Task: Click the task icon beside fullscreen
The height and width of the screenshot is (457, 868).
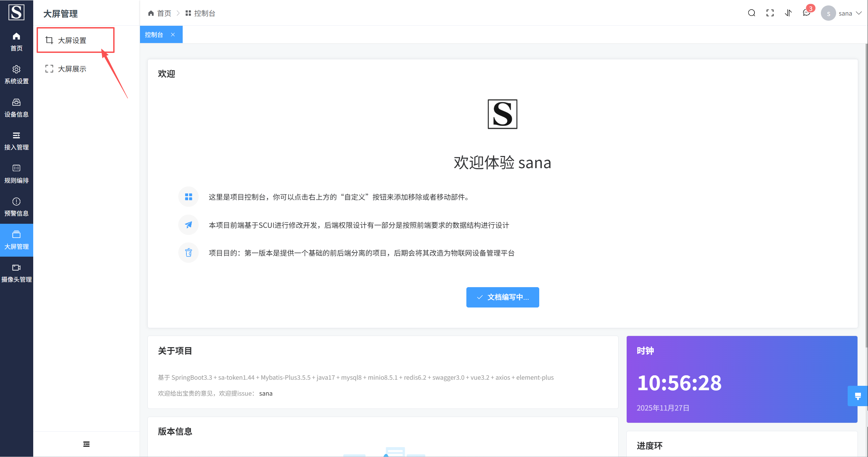Action: pyautogui.click(x=788, y=13)
